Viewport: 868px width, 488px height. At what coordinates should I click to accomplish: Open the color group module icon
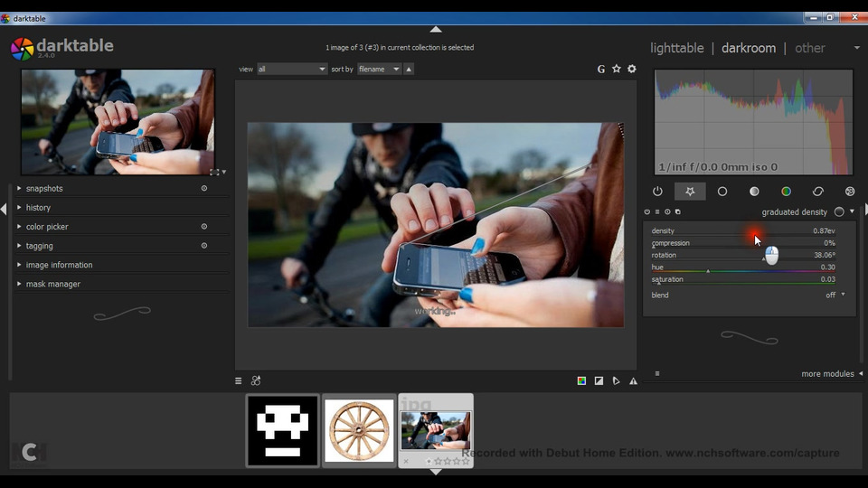pos(786,192)
